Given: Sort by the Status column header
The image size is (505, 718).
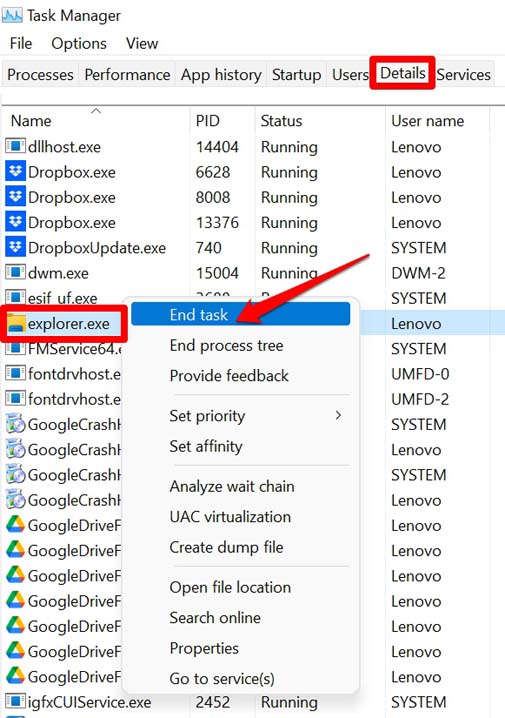Looking at the screenshot, I should (x=320, y=120).
